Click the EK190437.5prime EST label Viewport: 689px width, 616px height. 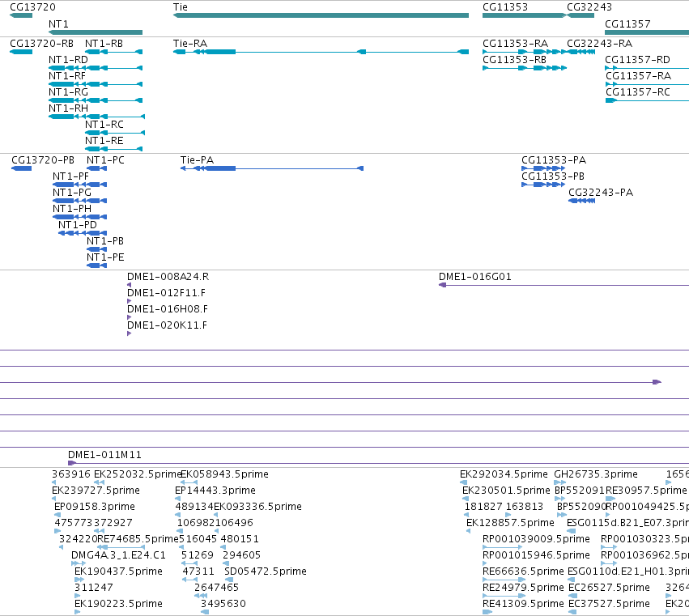click(119, 571)
